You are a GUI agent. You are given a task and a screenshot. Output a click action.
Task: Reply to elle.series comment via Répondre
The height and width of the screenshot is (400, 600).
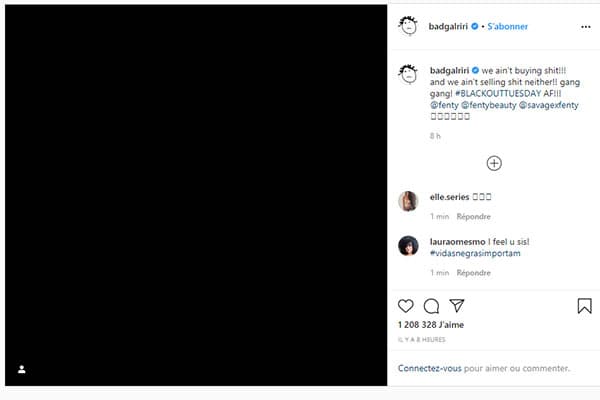(473, 217)
